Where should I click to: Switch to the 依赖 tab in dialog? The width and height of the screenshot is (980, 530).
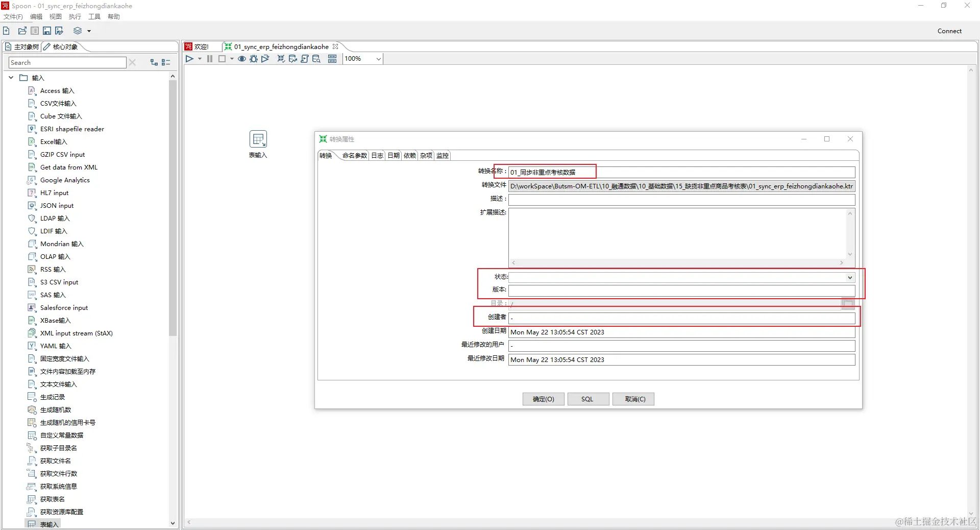(x=410, y=156)
